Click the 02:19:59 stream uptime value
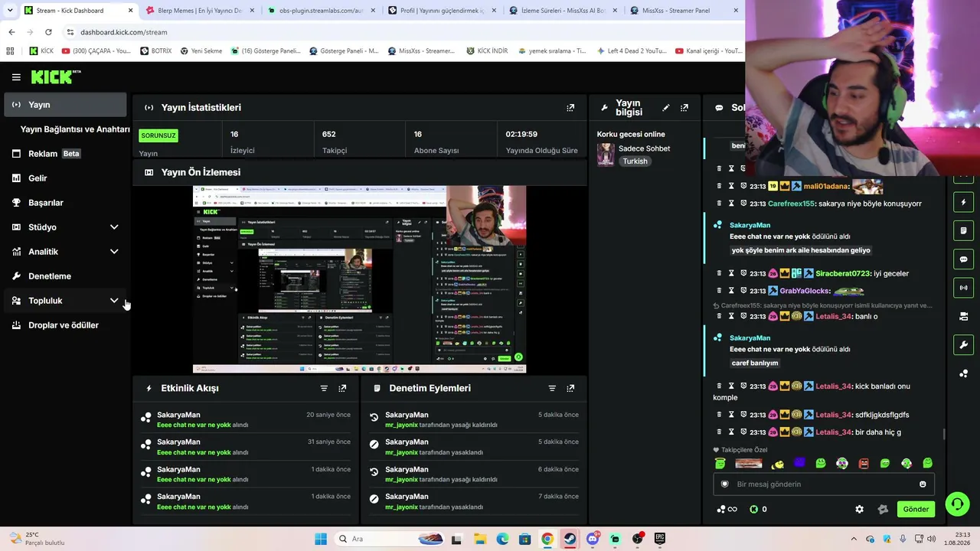The width and height of the screenshot is (980, 551). pyautogui.click(x=521, y=134)
